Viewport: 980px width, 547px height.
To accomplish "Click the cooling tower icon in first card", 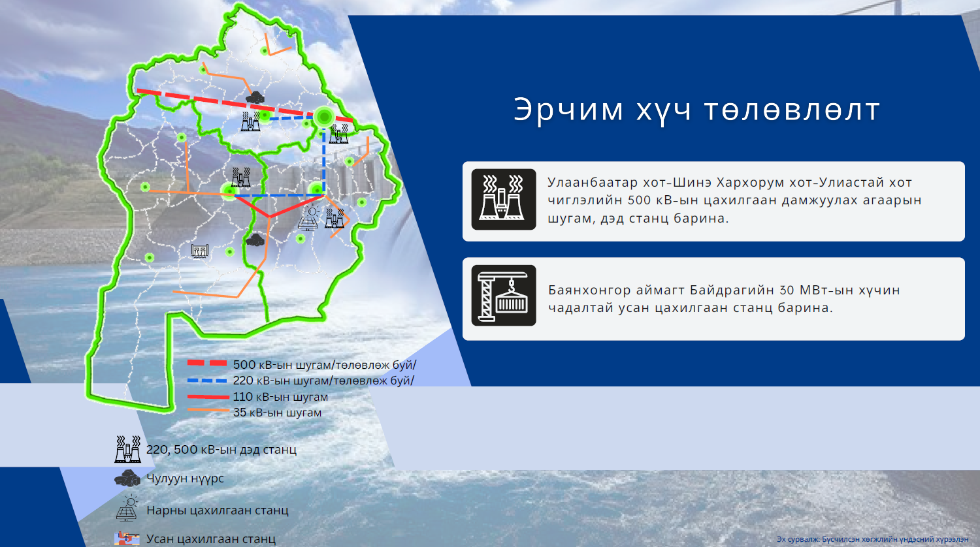I will tap(503, 200).
